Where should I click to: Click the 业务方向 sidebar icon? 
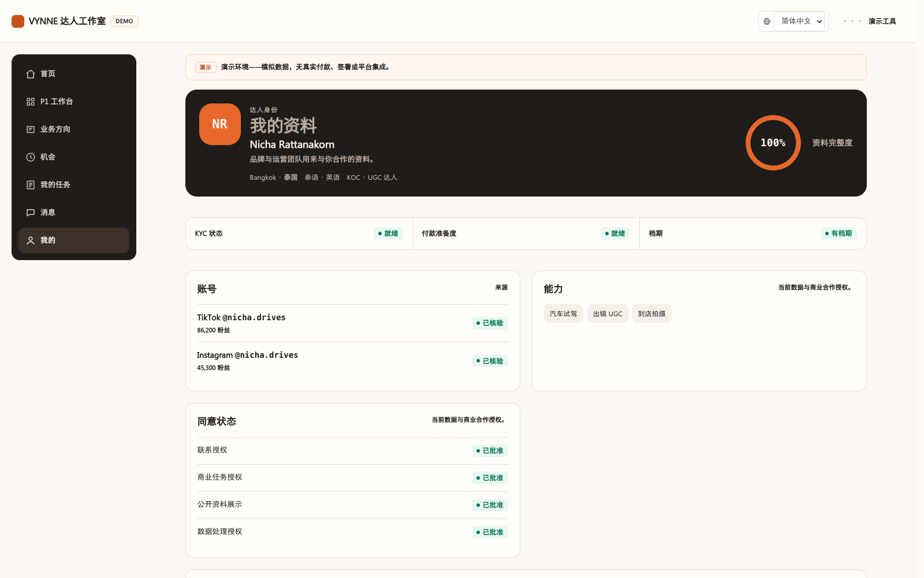[31, 129]
